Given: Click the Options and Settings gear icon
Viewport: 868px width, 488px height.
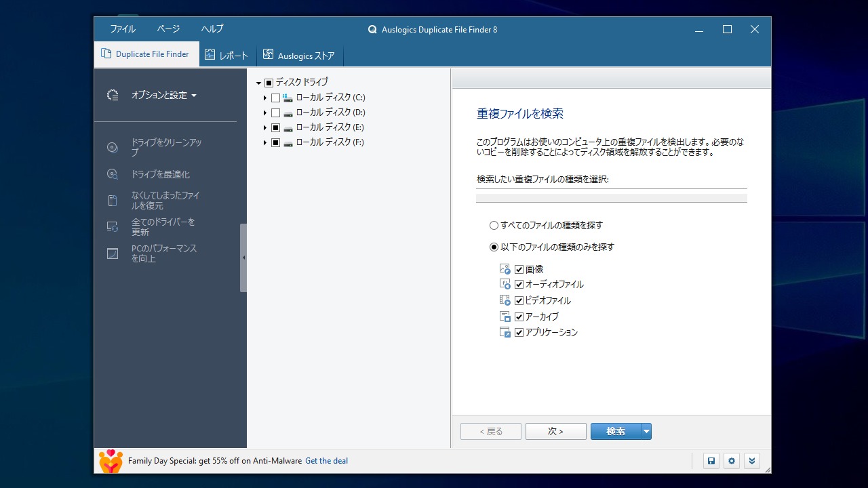Looking at the screenshot, I should click(x=113, y=96).
